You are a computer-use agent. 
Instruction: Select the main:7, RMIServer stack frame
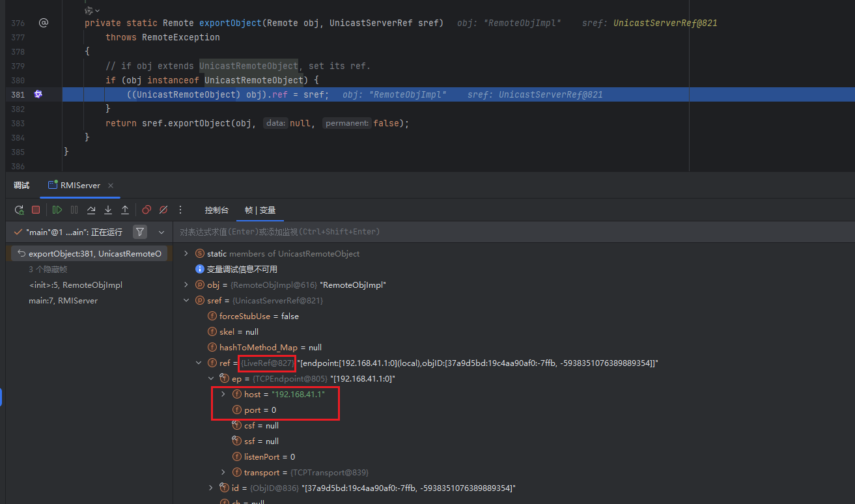(x=63, y=301)
